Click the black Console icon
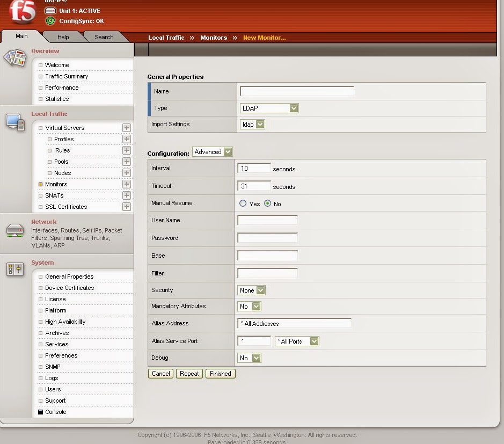 tap(40, 412)
